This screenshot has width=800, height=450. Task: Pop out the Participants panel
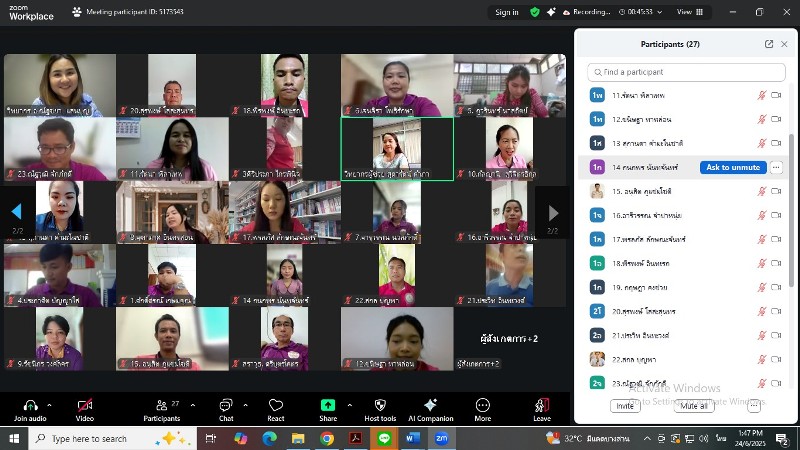tap(769, 44)
